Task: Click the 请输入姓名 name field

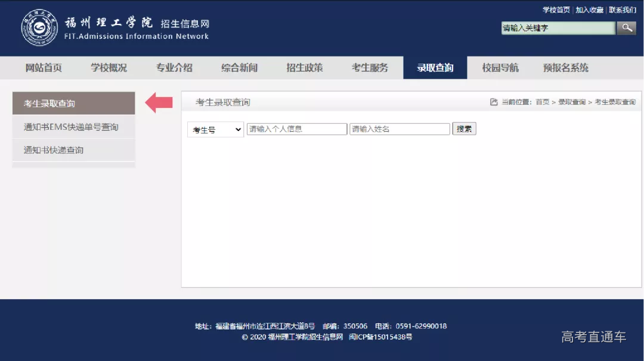Action: (400, 129)
